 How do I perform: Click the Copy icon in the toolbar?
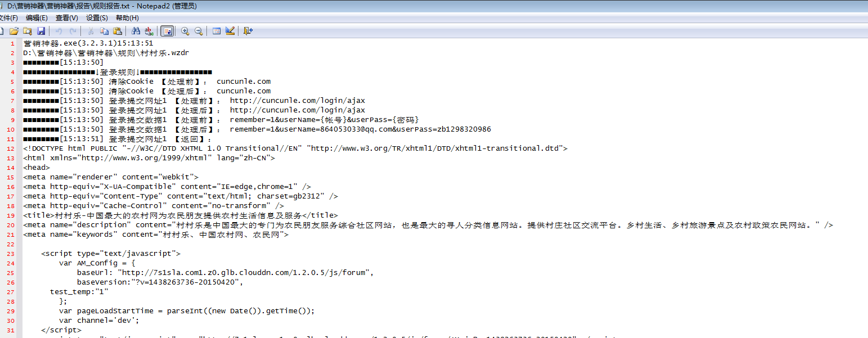click(104, 31)
